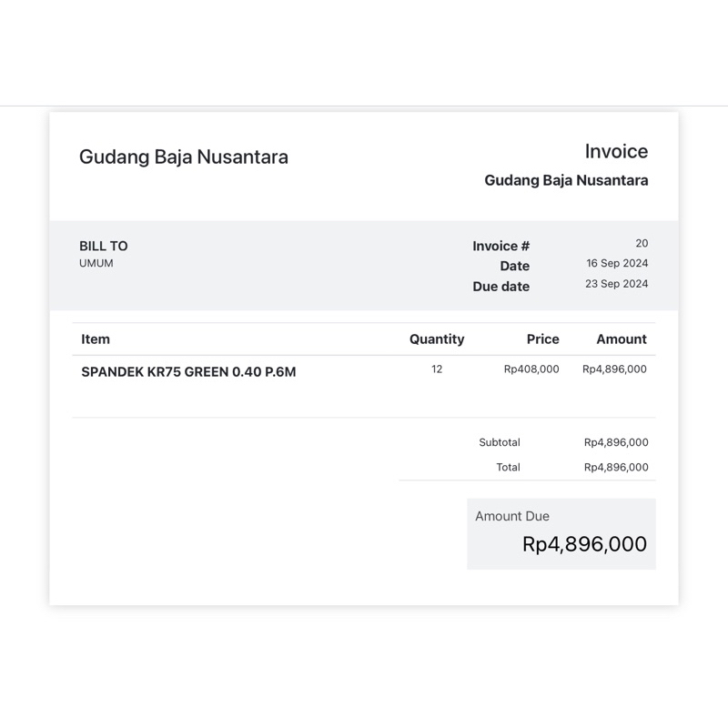
Task: Click the Item column header
Action: (x=96, y=339)
